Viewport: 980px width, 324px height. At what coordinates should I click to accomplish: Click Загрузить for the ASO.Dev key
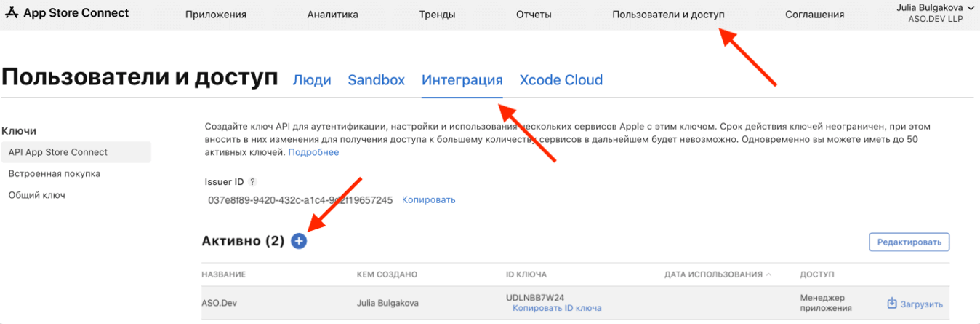921,304
